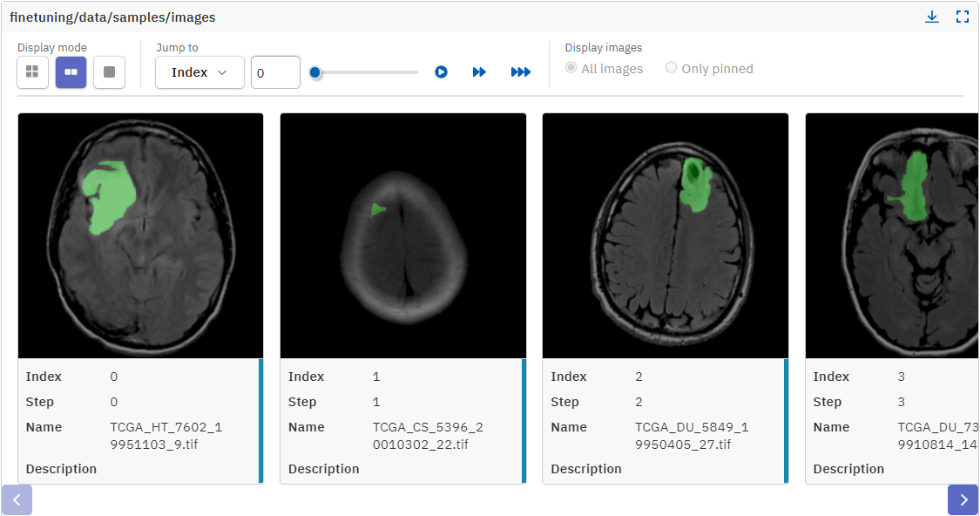Select the small grid display mode

[32, 72]
